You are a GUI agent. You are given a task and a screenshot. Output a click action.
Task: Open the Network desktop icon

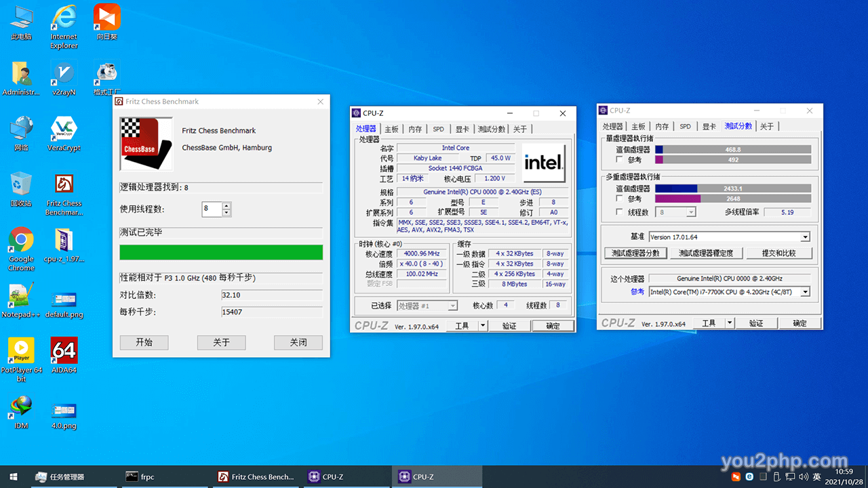click(21, 134)
